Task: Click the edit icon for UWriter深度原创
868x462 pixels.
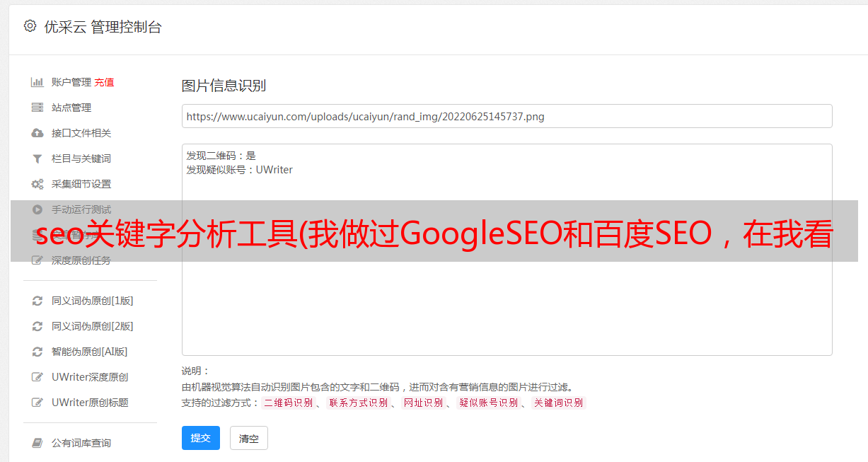Action: click(37, 377)
